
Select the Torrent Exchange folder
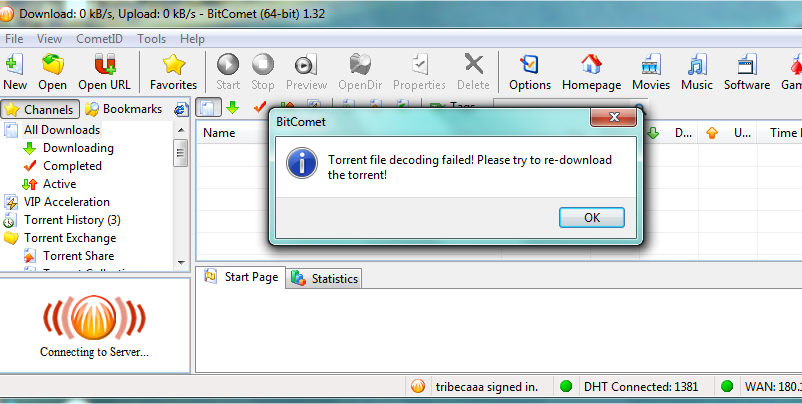(x=70, y=238)
